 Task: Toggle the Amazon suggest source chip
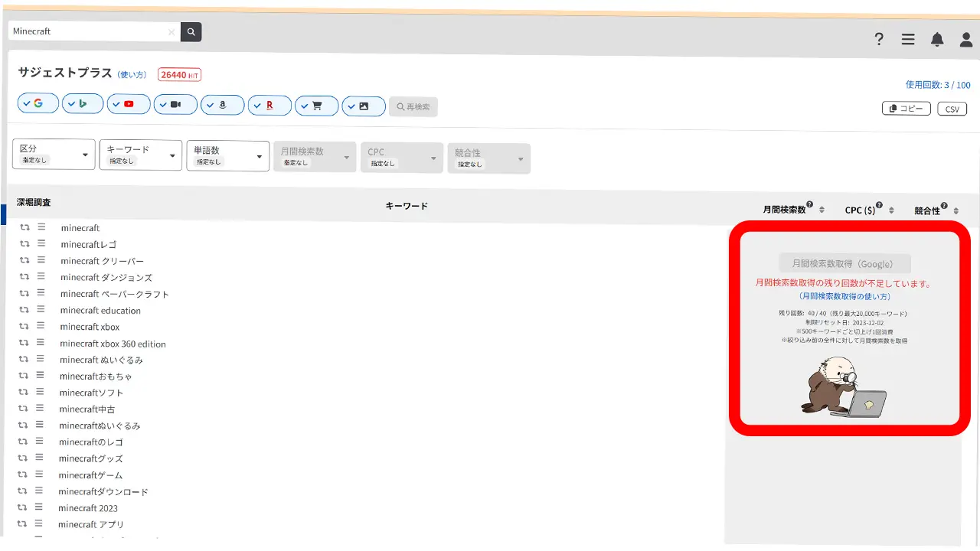tap(222, 105)
